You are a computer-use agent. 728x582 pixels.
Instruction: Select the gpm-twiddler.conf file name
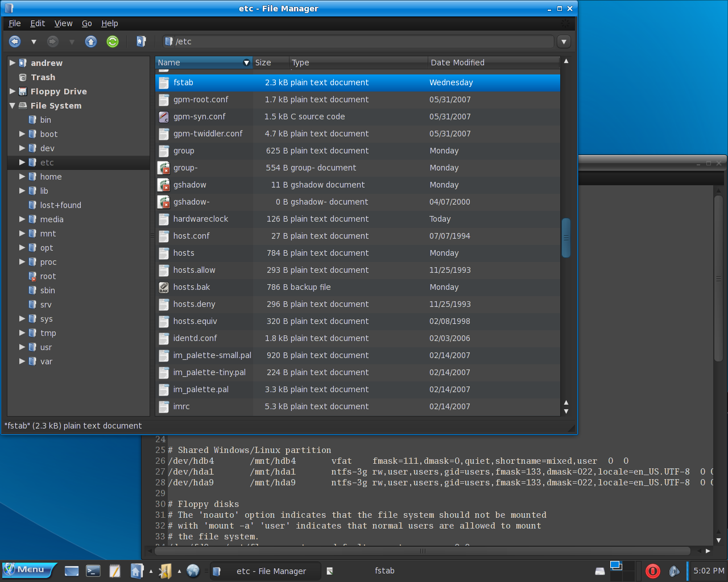tap(208, 134)
